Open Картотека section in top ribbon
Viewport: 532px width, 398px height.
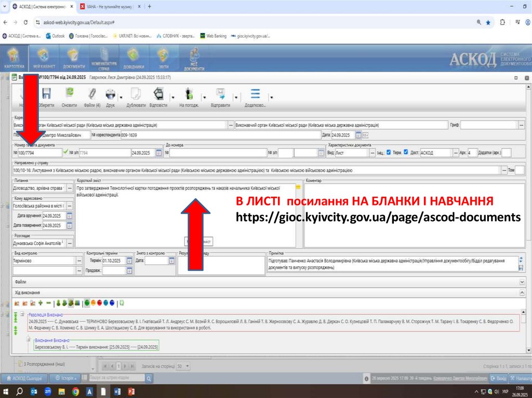(14, 58)
